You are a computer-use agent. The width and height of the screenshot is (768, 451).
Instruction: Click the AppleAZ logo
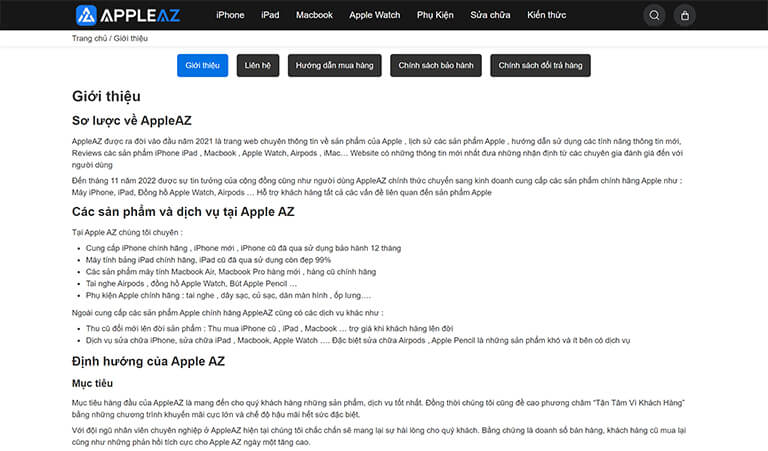128,15
